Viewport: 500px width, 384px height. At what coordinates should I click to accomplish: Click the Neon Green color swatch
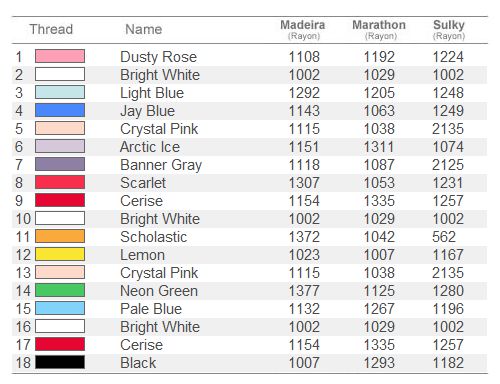[x=60, y=290]
